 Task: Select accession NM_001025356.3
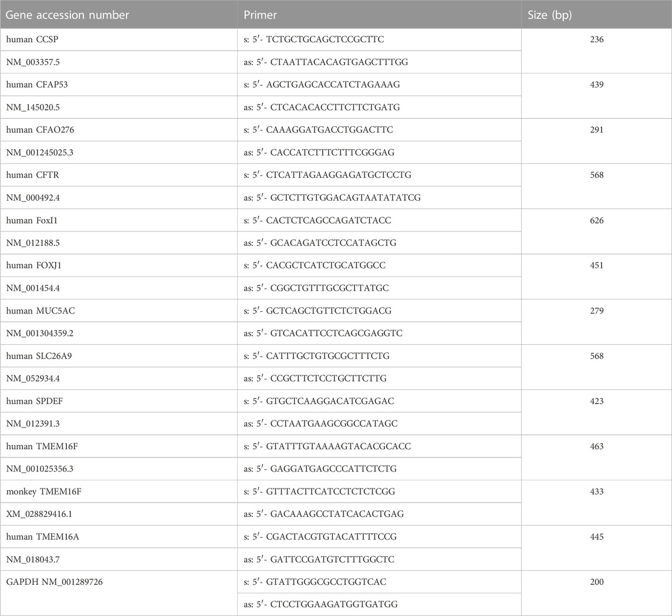[39, 469]
